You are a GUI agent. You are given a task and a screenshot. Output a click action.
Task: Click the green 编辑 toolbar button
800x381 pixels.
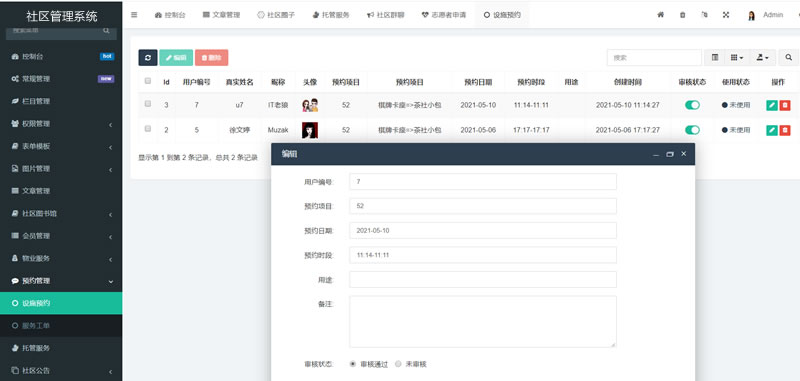click(x=176, y=58)
